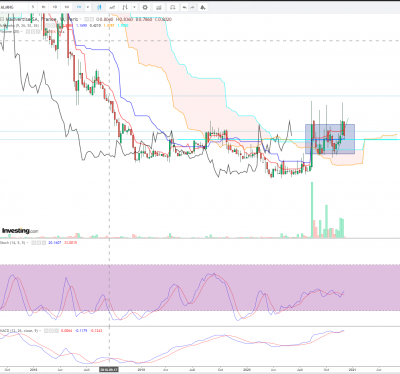Remove the MACD indicator icon
Screen dimensions: 400x374
point(56,331)
